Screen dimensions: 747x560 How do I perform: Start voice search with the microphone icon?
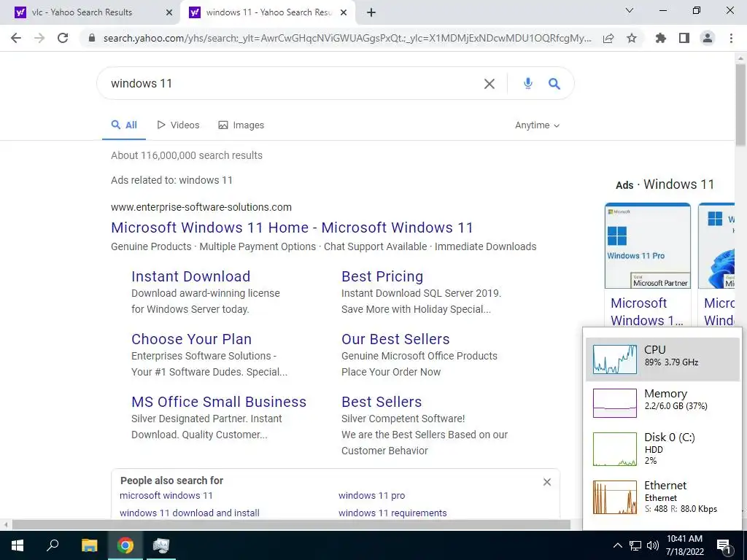[528, 84]
